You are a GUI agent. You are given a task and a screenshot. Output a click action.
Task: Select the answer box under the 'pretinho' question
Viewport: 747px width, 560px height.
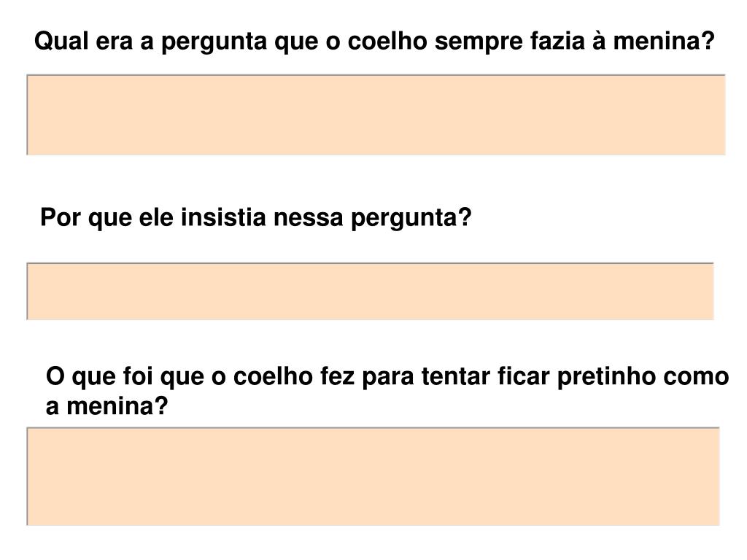(x=373, y=476)
